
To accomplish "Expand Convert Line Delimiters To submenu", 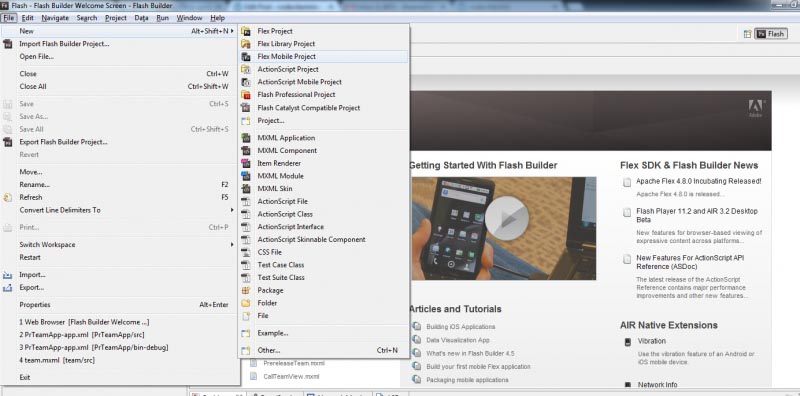I will (232, 210).
